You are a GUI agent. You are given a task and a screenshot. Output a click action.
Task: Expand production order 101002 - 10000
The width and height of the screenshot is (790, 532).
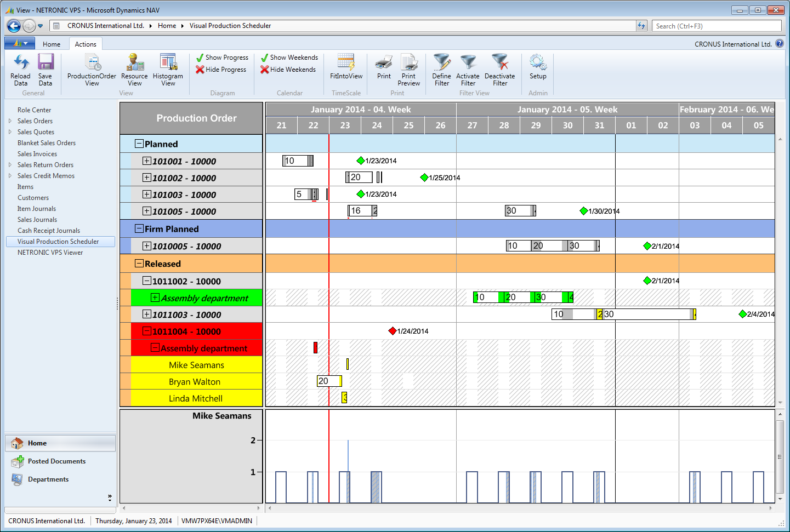[146, 178]
